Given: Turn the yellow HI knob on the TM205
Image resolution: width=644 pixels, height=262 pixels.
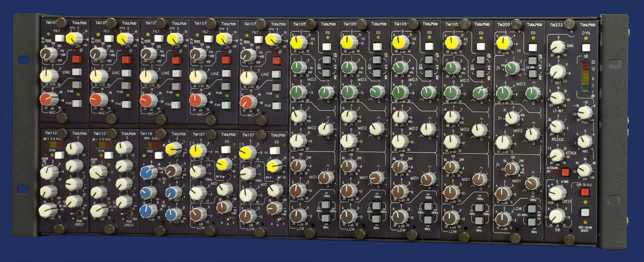Looking at the screenshot, I should click(x=503, y=43).
